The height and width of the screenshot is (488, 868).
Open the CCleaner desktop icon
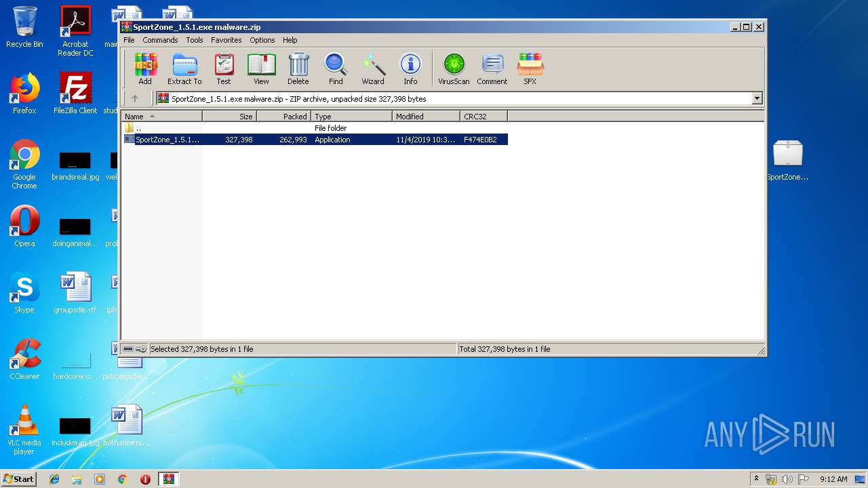[24, 359]
